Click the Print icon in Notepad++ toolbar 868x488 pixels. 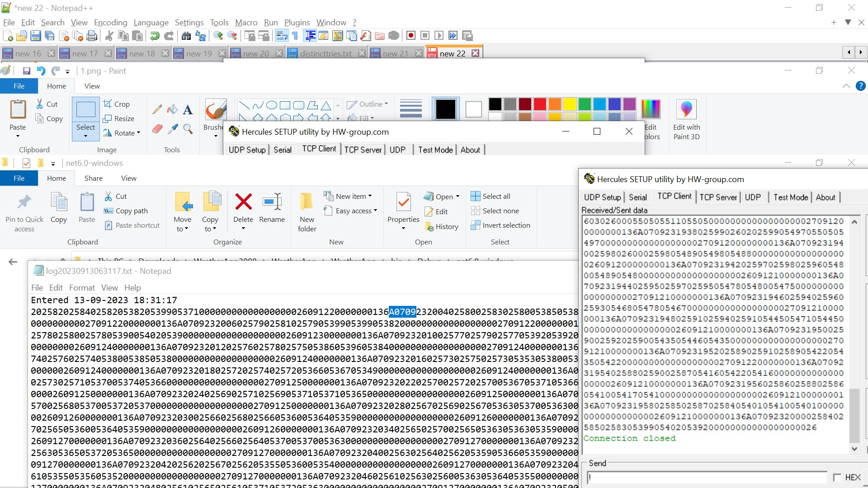[92, 36]
